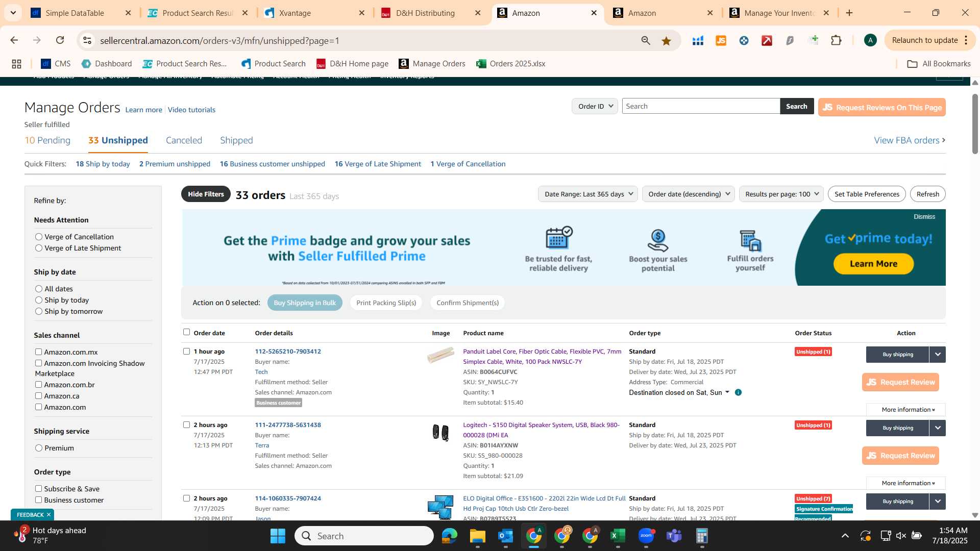980x551 pixels.
Task: Open Excel from the taskbar
Action: pyautogui.click(x=618, y=536)
